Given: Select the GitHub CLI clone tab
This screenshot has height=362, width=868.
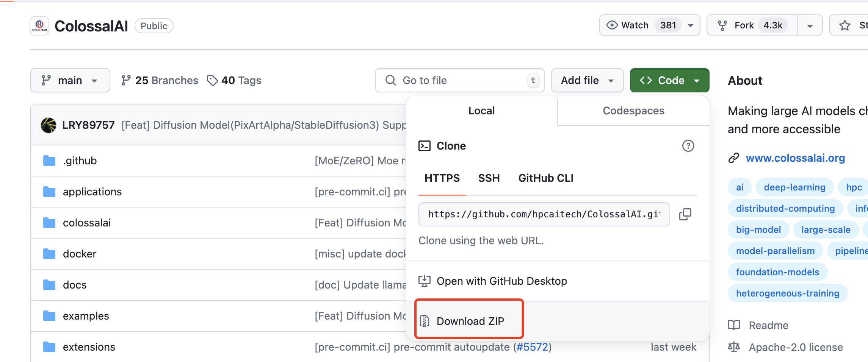Looking at the screenshot, I should (546, 178).
